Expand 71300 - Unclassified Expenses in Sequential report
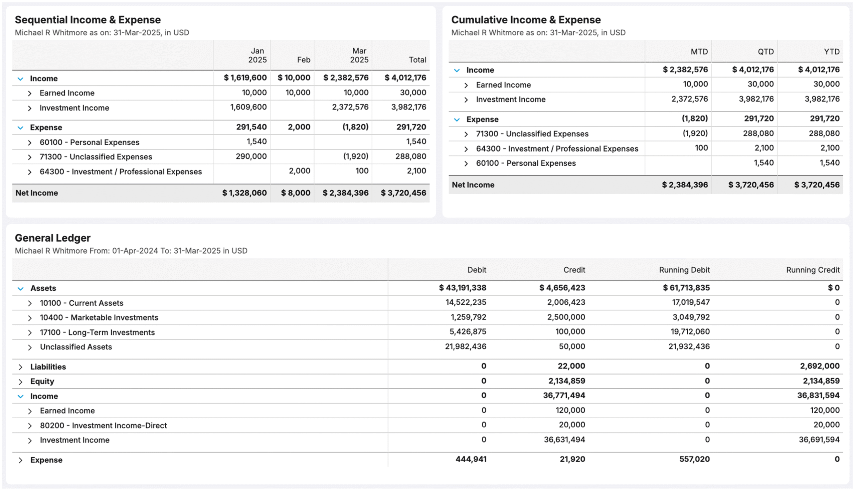 point(30,157)
